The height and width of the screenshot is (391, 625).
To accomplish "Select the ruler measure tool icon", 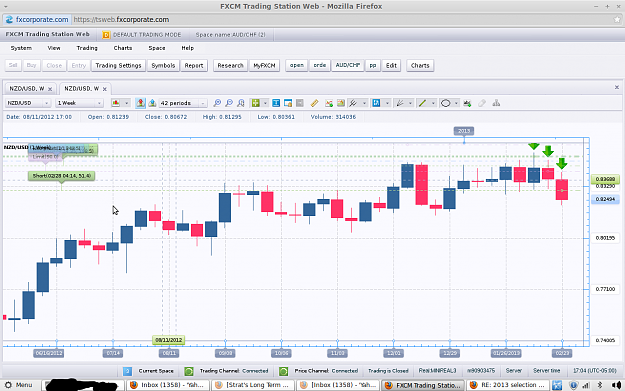I will pyautogui.click(x=314, y=103).
